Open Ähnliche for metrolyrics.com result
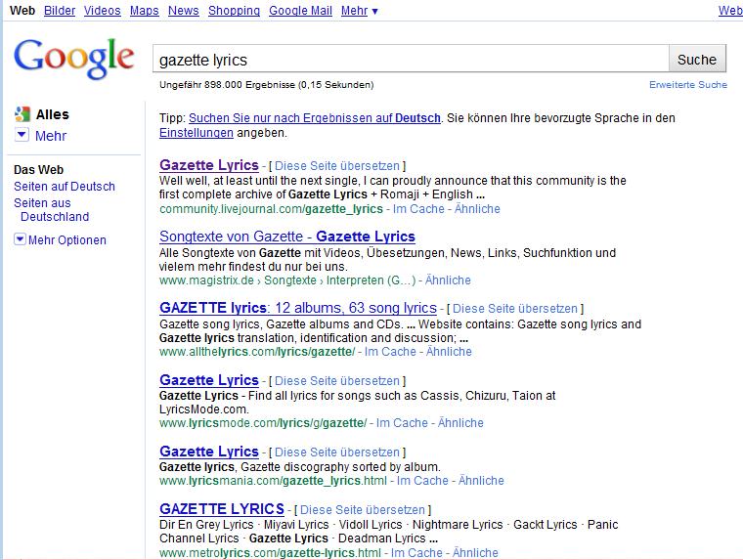 475,552
